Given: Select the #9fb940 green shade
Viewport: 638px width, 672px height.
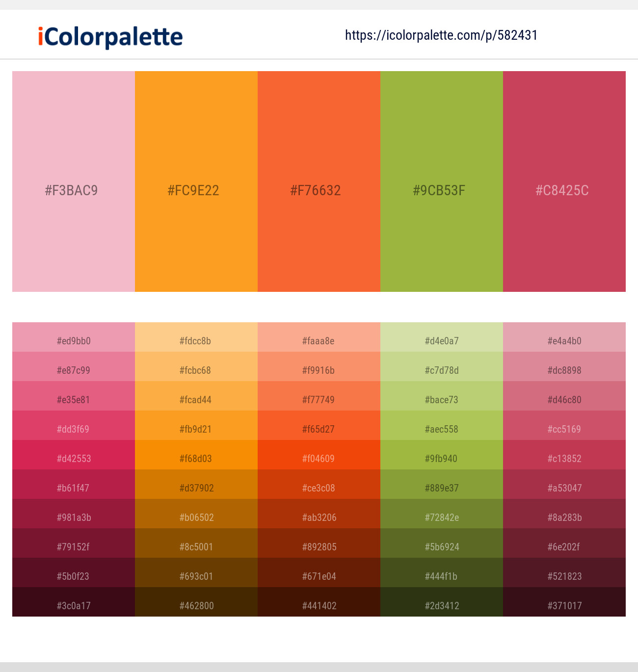Looking at the screenshot, I should (442, 455).
